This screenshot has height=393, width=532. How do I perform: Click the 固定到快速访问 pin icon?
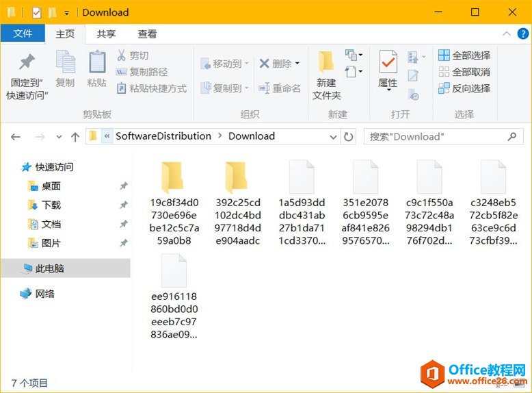click(x=27, y=63)
